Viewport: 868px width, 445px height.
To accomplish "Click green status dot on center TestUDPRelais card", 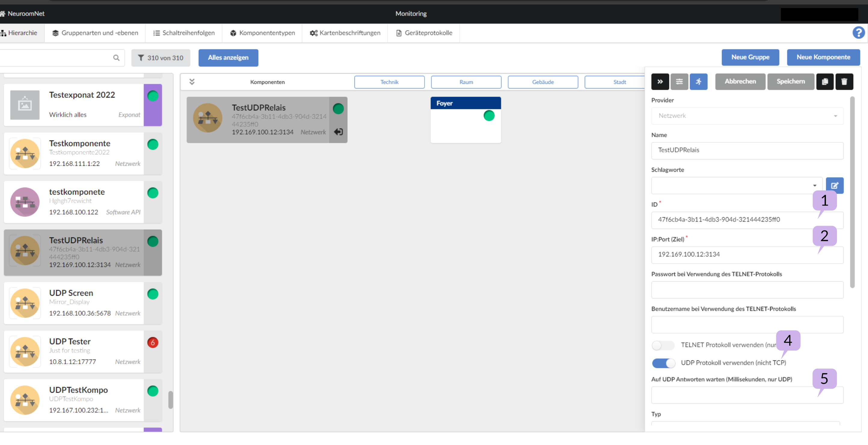I will point(338,109).
